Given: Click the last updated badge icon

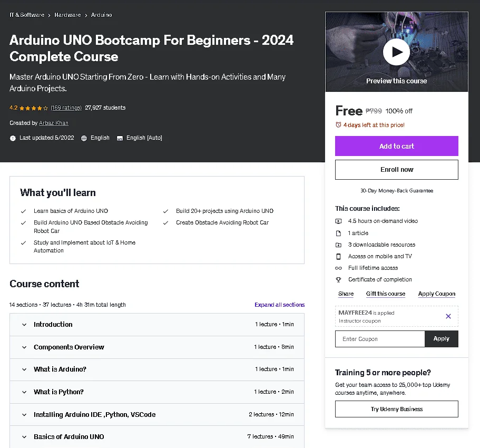Looking at the screenshot, I should 13,138.
